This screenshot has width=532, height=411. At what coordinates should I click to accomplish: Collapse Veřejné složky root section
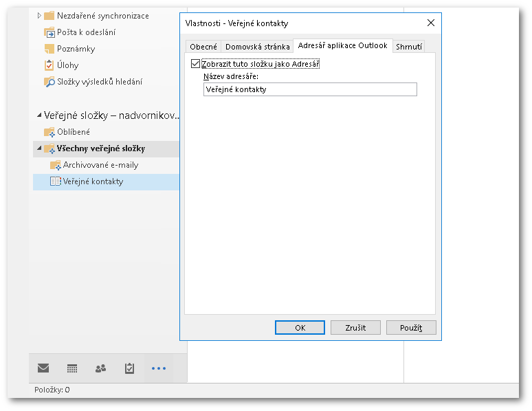click(x=38, y=115)
